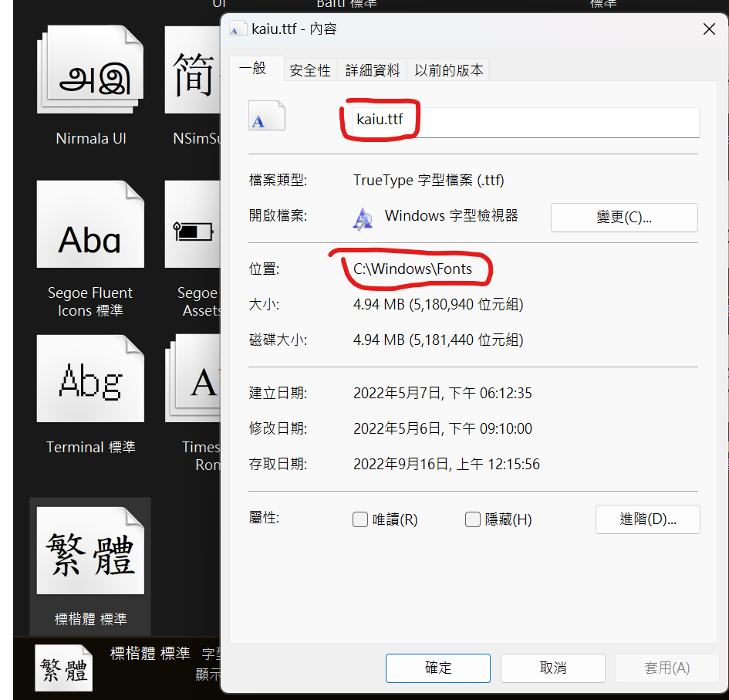Image resolution: width=729 pixels, height=700 pixels.
Task: Click the 取消 button
Action: click(x=553, y=668)
